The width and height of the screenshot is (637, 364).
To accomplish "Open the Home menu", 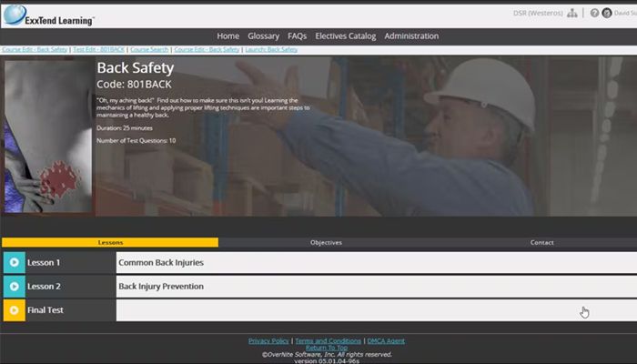I will 228,36.
